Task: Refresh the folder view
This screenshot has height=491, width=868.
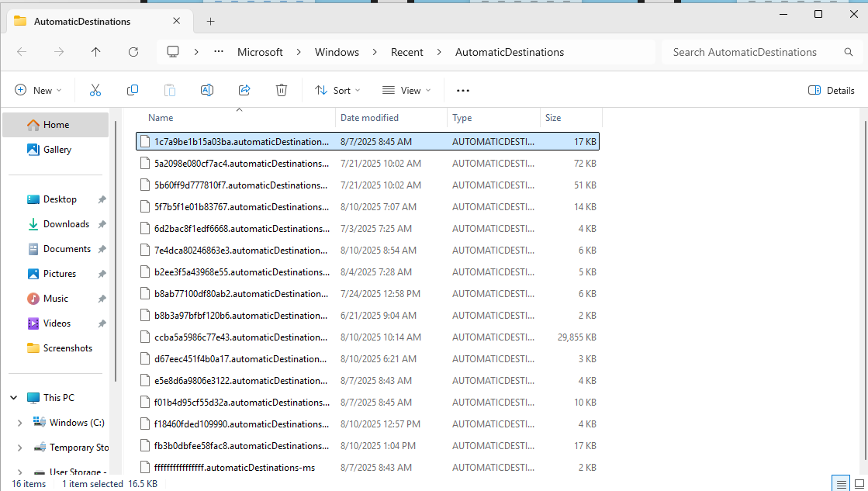Action: click(133, 52)
